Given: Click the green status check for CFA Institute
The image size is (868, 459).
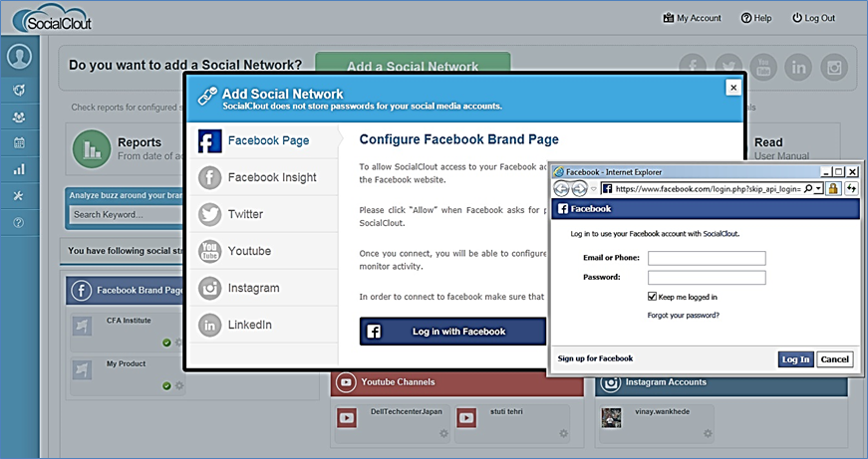Looking at the screenshot, I should click(x=166, y=343).
